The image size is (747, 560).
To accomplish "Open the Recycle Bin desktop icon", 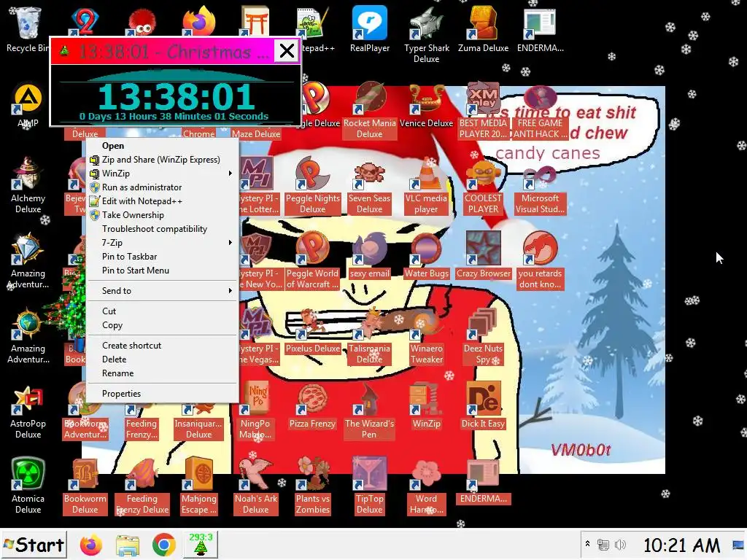I will pos(27,29).
